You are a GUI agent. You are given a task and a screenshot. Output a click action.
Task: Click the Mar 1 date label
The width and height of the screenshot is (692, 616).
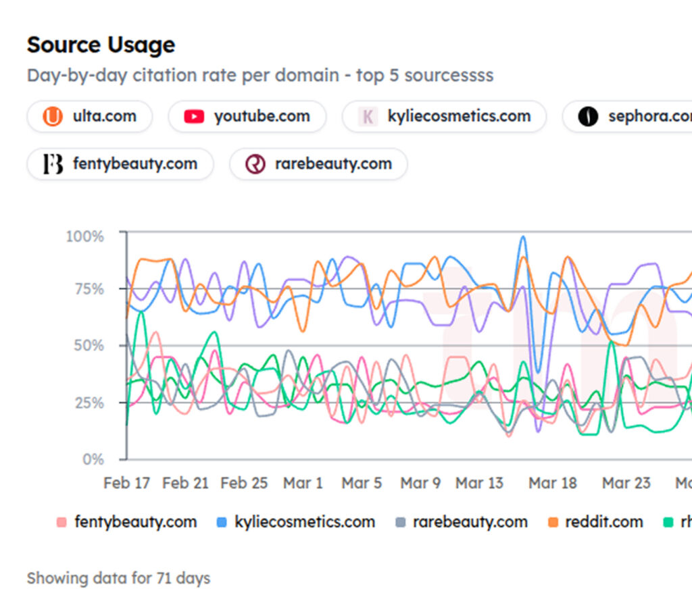[303, 483]
